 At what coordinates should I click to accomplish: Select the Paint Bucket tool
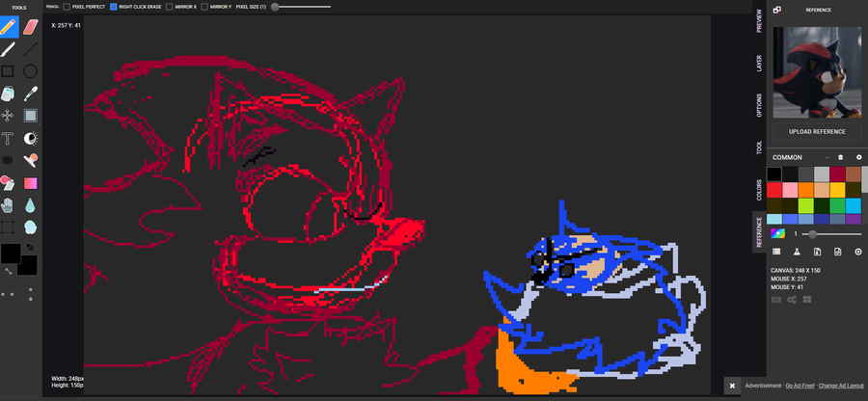point(8,94)
